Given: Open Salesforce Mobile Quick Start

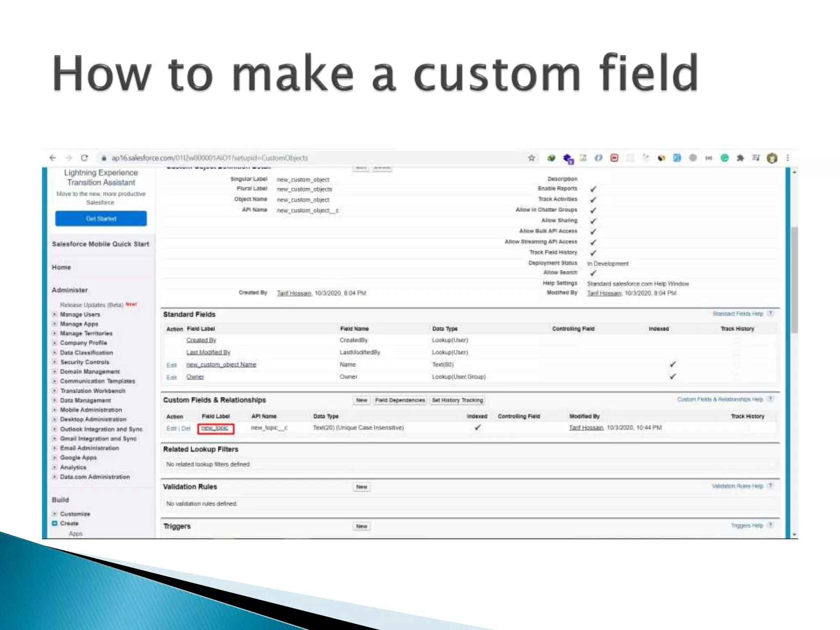Looking at the screenshot, I should click(100, 244).
